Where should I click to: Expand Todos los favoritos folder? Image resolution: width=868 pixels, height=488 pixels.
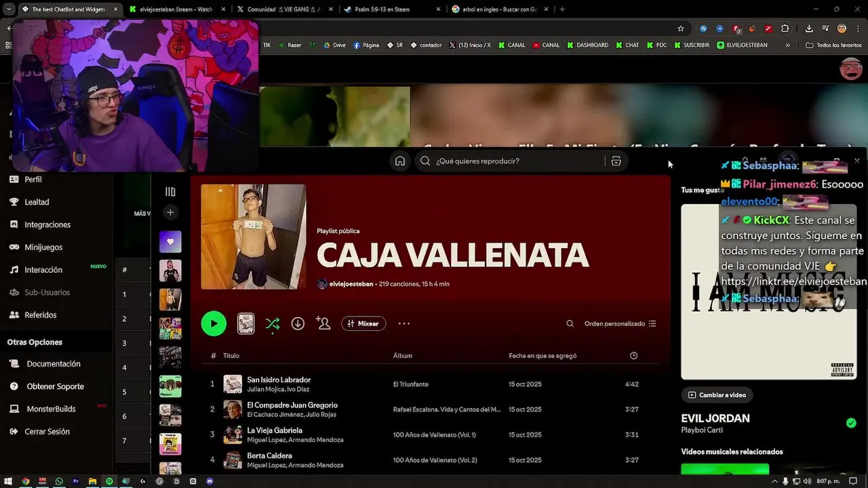tap(834, 45)
